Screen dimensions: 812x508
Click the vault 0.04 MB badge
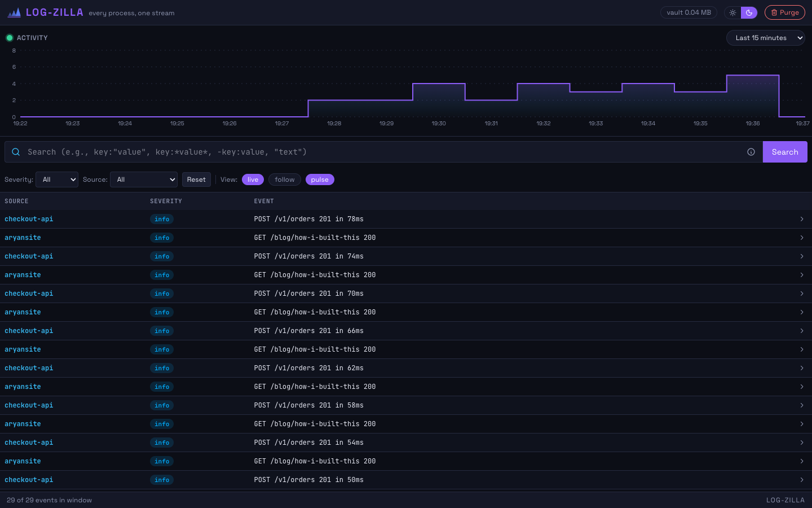coord(689,12)
